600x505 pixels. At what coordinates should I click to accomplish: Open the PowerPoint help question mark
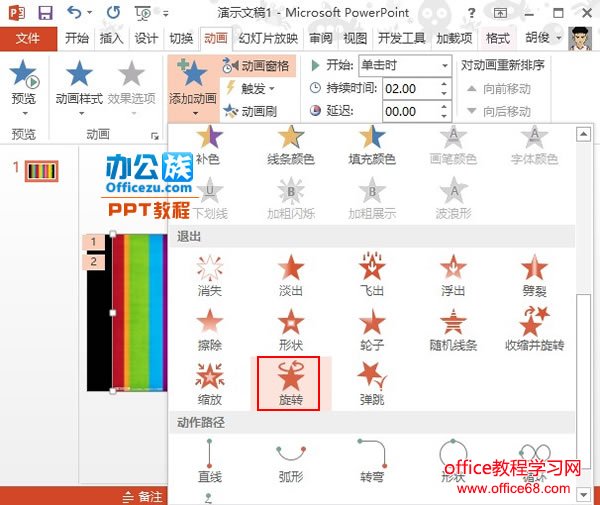pyautogui.click(x=472, y=14)
